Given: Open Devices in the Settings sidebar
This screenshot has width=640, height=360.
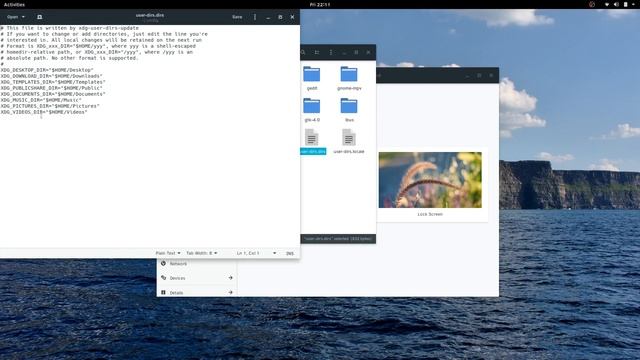Looking at the screenshot, I should point(177,278).
